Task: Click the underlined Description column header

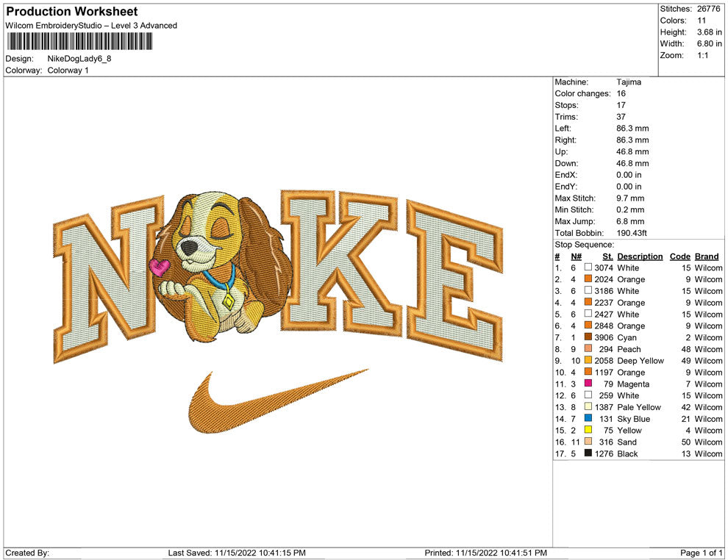Action: [640, 256]
